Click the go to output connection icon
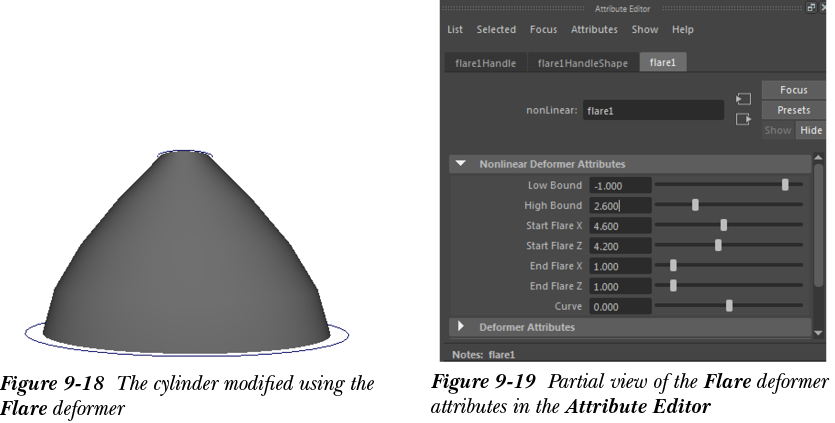The width and height of the screenshot is (835, 423). 743,119
